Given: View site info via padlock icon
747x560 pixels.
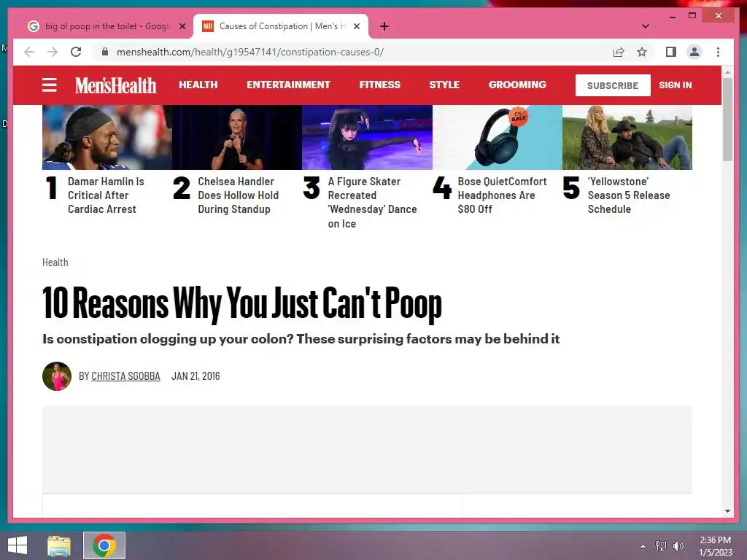Looking at the screenshot, I should click(105, 52).
